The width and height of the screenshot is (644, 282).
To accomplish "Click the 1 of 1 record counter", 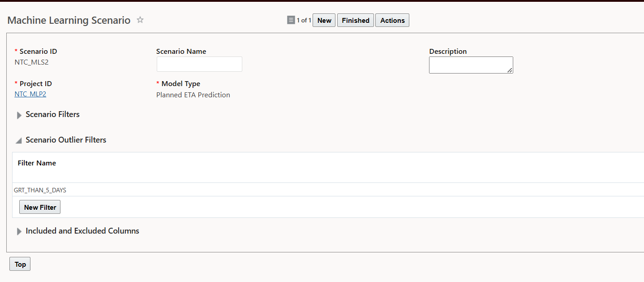I will (x=304, y=20).
